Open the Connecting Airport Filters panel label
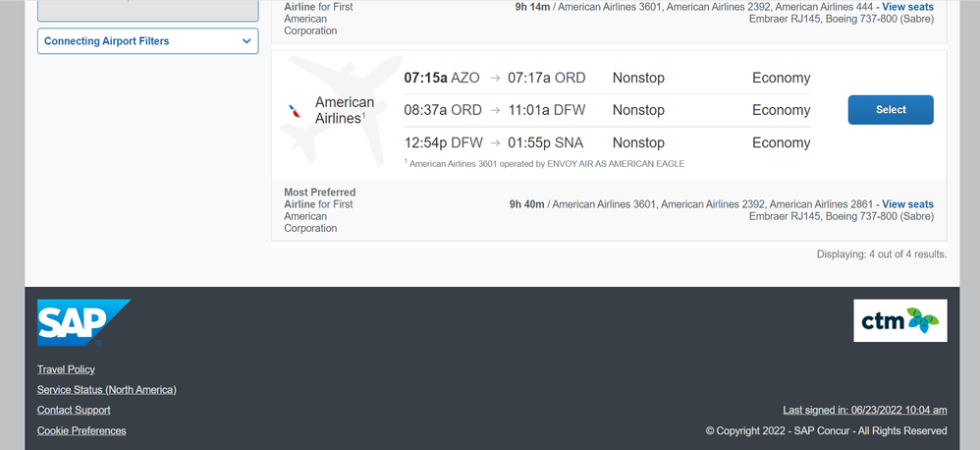980x450 pixels. tap(106, 41)
